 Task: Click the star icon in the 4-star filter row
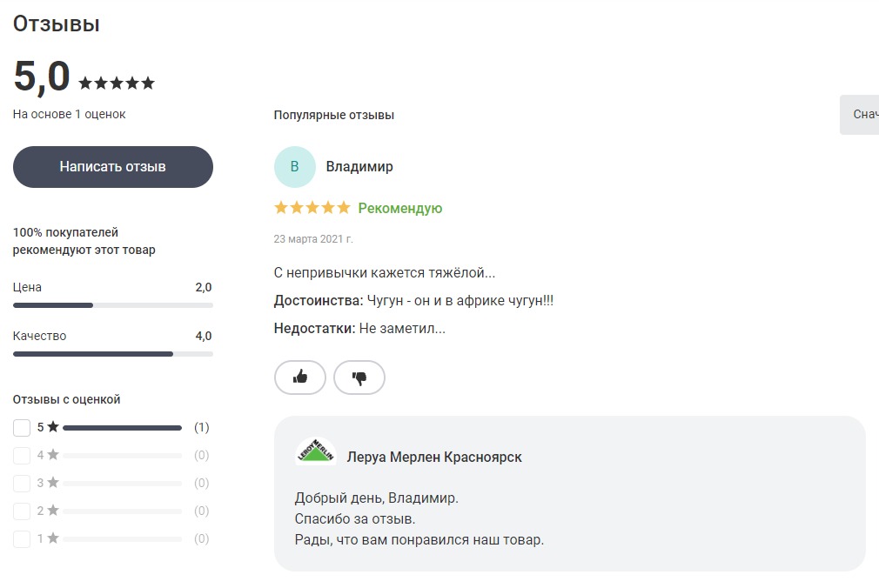click(x=53, y=455)
